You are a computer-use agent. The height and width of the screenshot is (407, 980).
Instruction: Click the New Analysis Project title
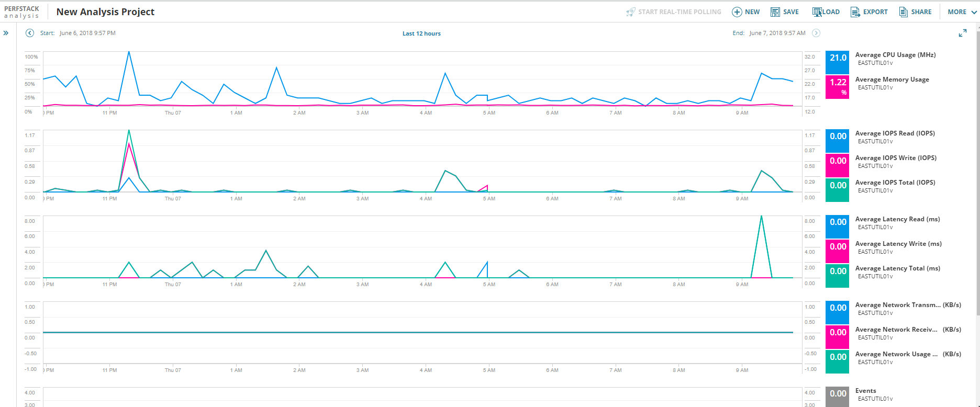click(x=105, y=12)
